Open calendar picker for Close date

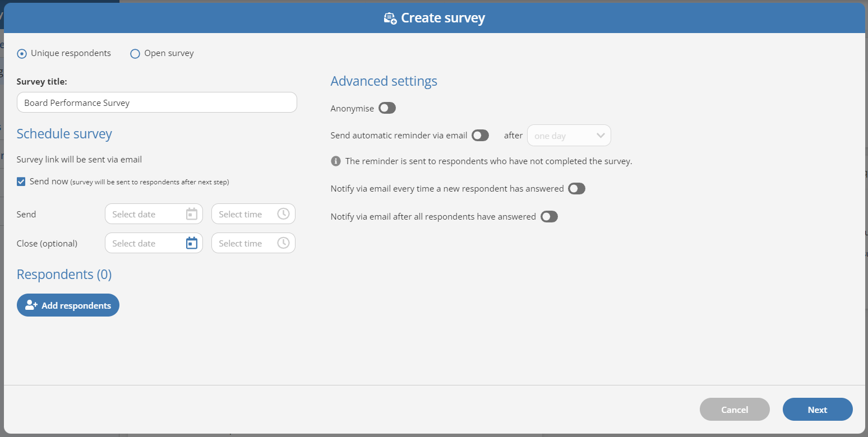pos(192,243)
